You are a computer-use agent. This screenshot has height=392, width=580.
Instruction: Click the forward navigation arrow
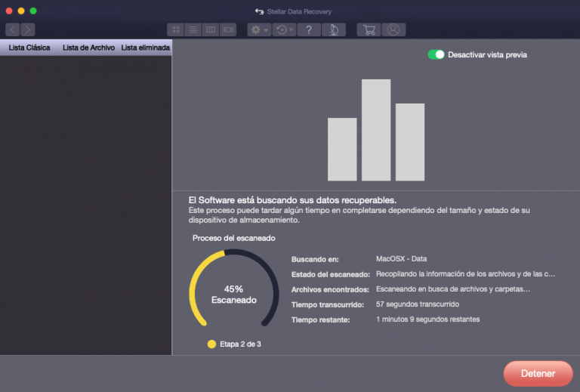point(28,29)
